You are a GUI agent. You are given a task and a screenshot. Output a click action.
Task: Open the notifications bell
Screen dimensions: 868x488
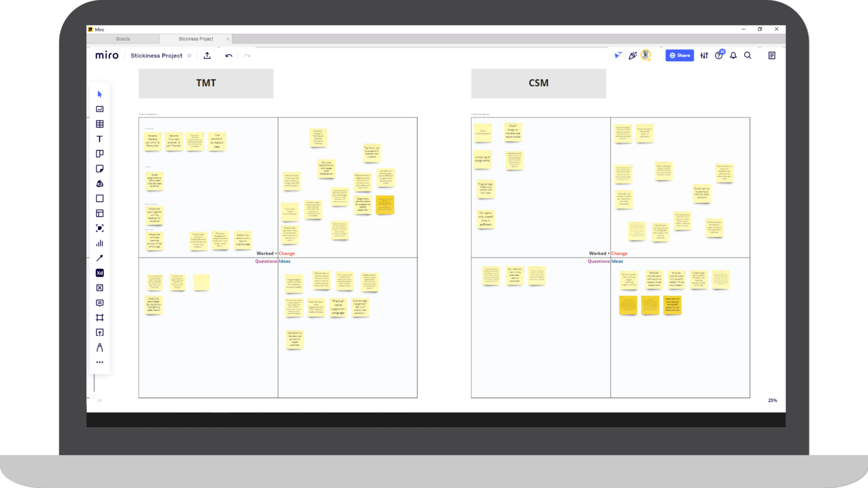(733, 55)
